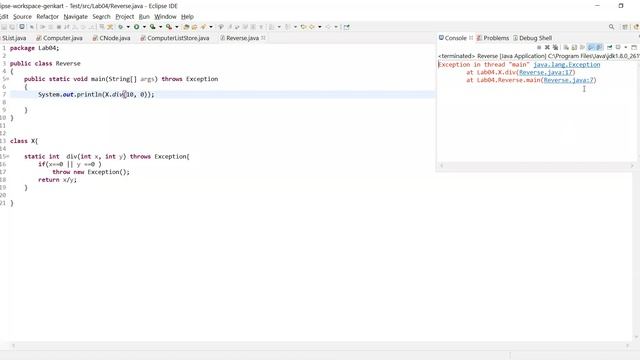Open Console icon at toolbar's right end
This screenshot has width=640, height=360.
point(634,47)
